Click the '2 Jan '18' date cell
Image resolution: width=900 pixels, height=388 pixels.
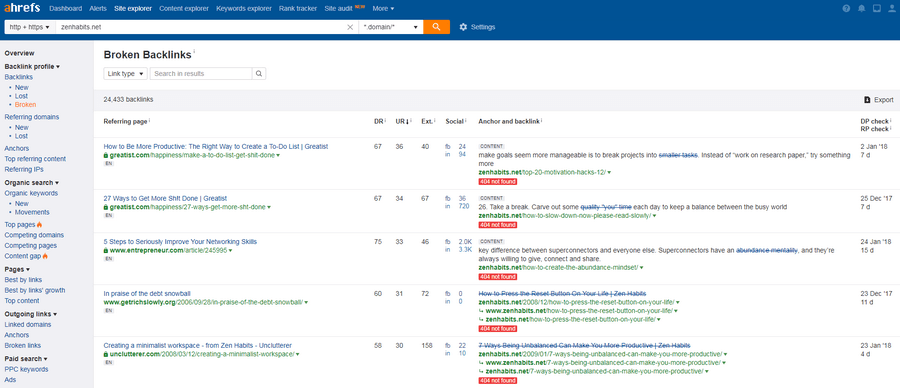(x=872, y=146)
